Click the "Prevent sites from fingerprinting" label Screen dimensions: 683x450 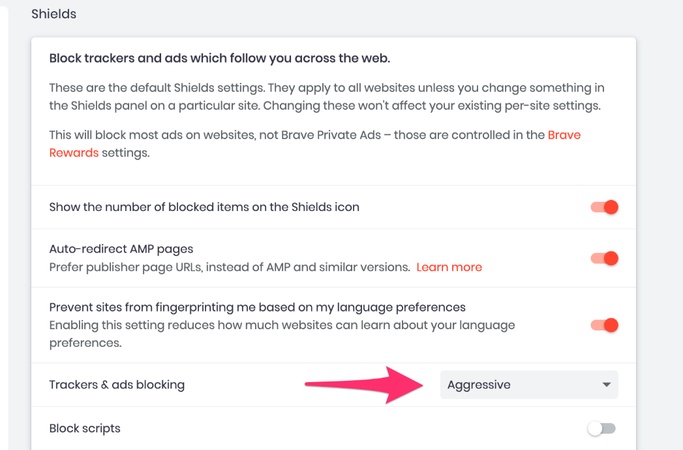click(x=258, y=306)
